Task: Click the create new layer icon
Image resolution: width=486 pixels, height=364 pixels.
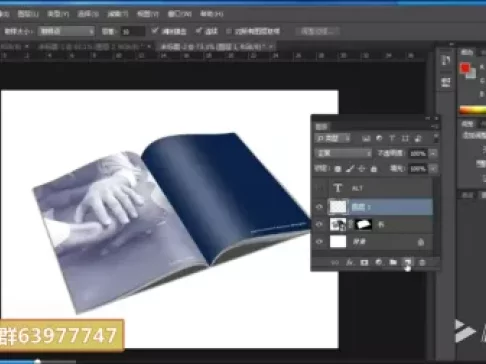Action: coord(408,262)
